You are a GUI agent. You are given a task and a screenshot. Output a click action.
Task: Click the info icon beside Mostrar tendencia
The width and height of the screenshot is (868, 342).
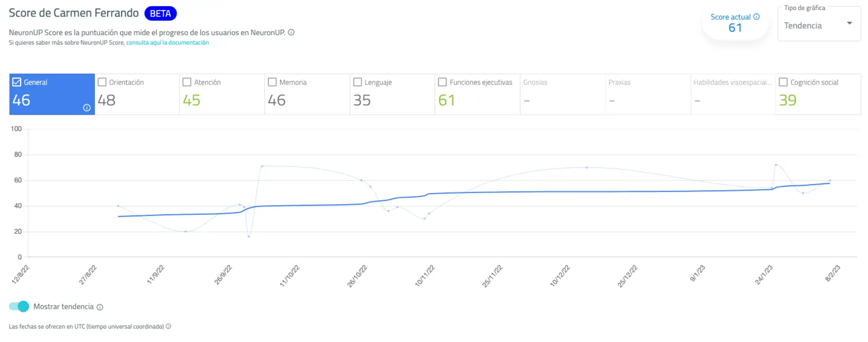[x=100, y=306]
